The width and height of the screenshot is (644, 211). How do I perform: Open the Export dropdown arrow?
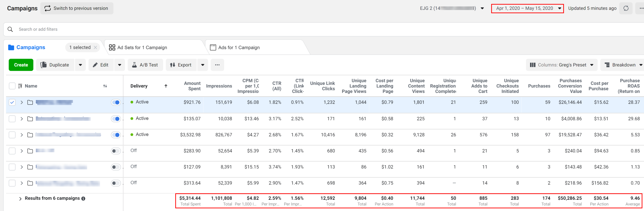click(x=202, y=65)
